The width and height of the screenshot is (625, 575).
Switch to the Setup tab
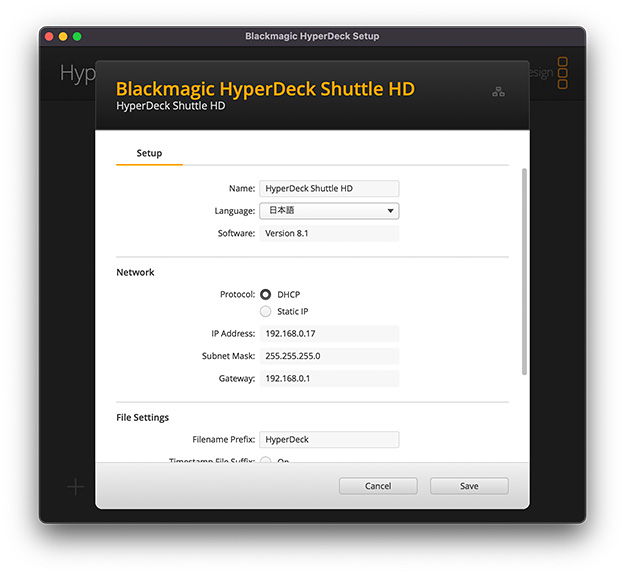point(149,154)
